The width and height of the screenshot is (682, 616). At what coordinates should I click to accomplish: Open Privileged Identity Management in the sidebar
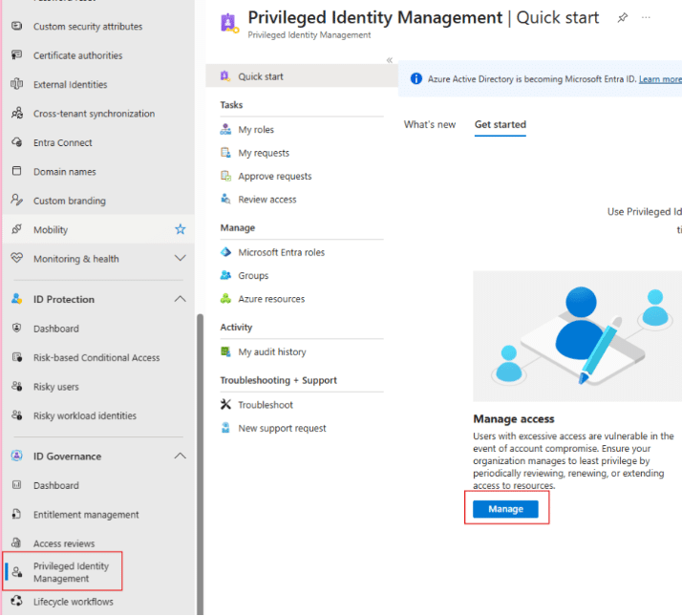(72, 572)
